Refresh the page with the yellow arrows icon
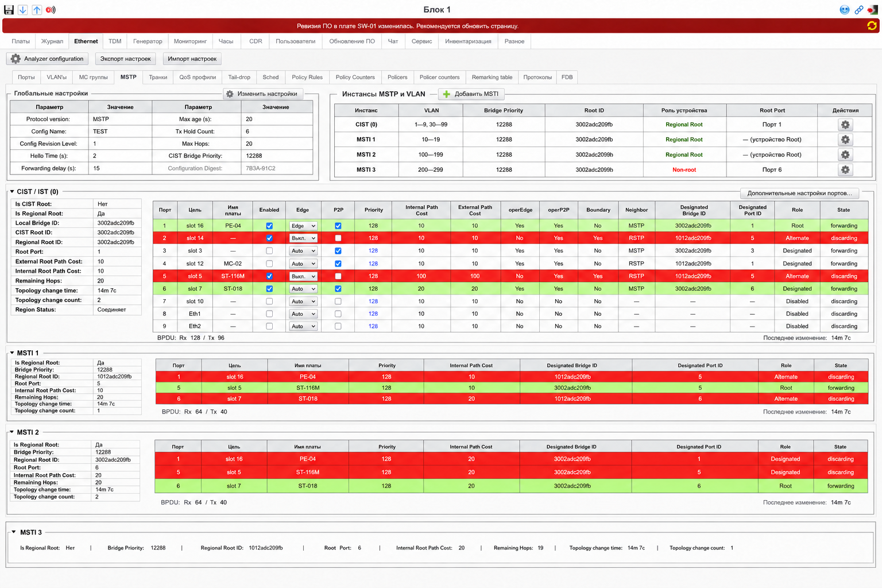The height and width of the screenshot is (588, 882). point(872,25)
